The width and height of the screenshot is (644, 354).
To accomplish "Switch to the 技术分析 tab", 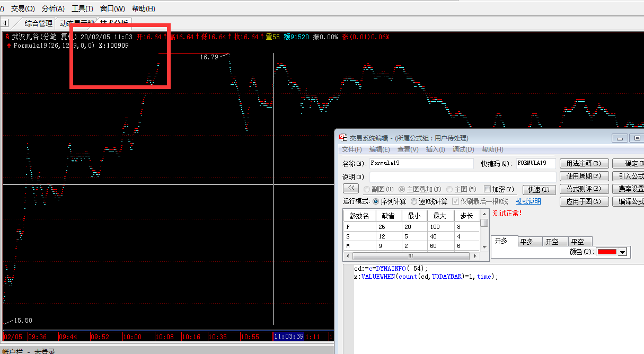I will [114, 23].
